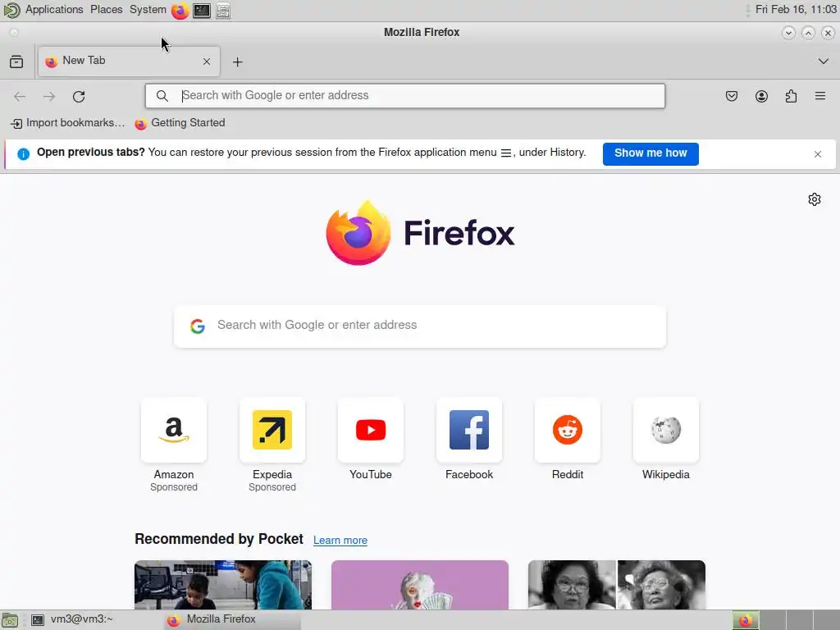Image resolution: width=840 pixels, height=630 pixels.
Task: Click the Learn more Pocket link
Action: 340,540
